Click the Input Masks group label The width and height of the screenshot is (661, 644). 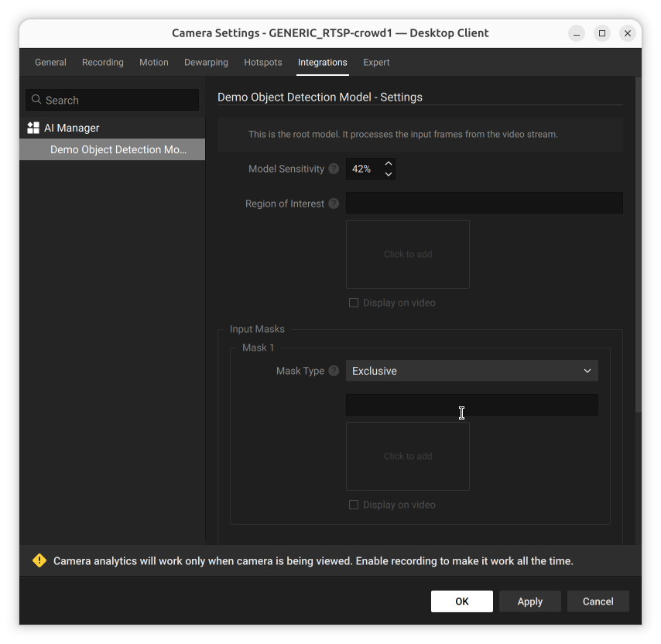257,329
